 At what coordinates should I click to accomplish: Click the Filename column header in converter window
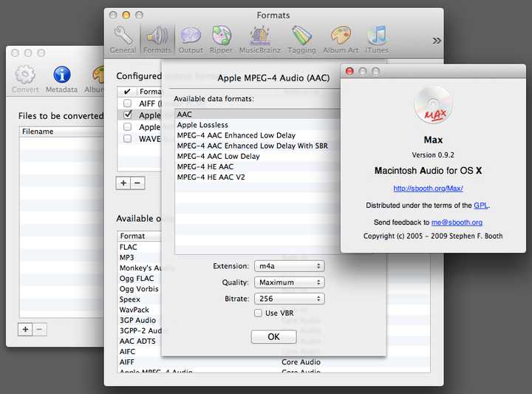(61, 132)
